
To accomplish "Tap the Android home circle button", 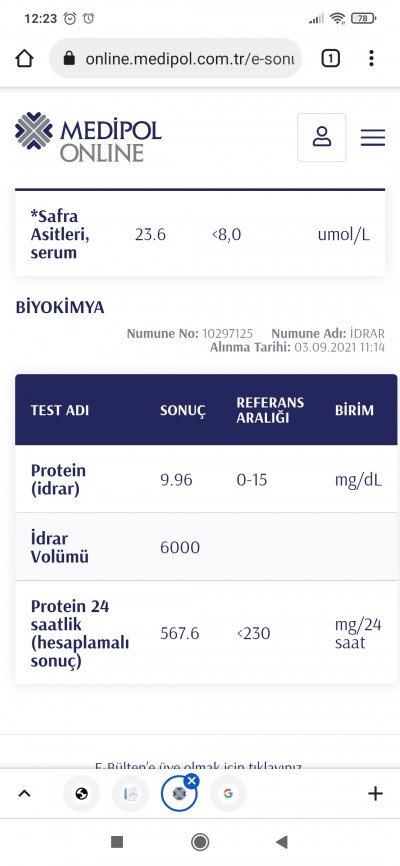I will pyautogui.click(x=200, y=842).
